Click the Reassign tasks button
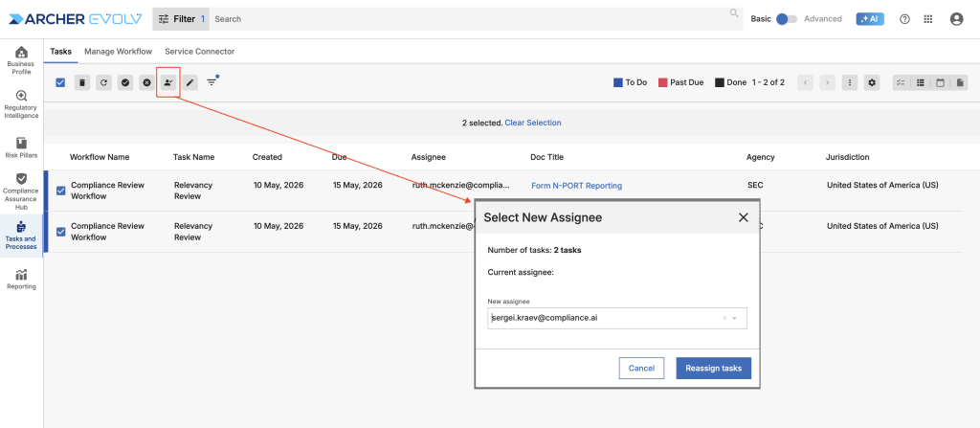980x428 pixels. pos(713,368)
